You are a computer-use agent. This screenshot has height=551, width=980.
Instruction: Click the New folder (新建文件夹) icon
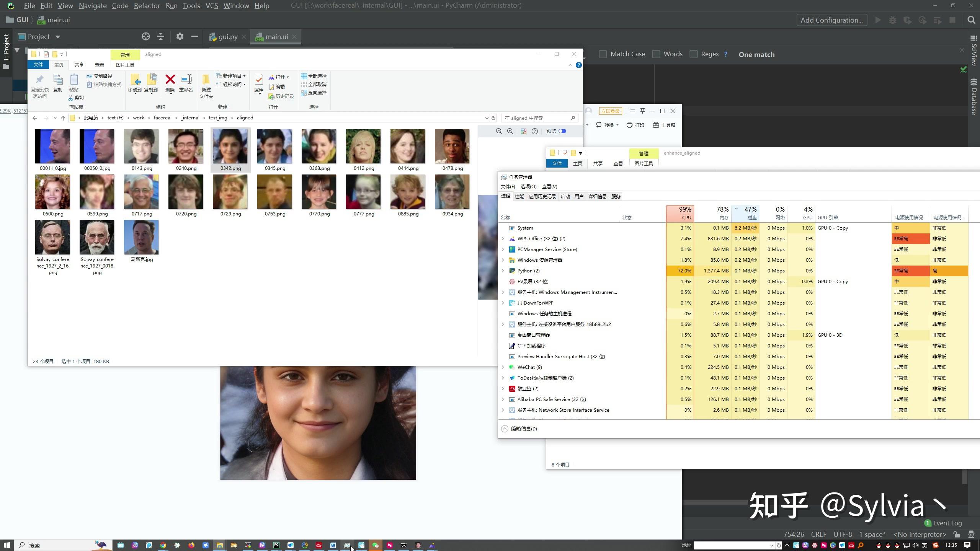click(x=206, y=80)
